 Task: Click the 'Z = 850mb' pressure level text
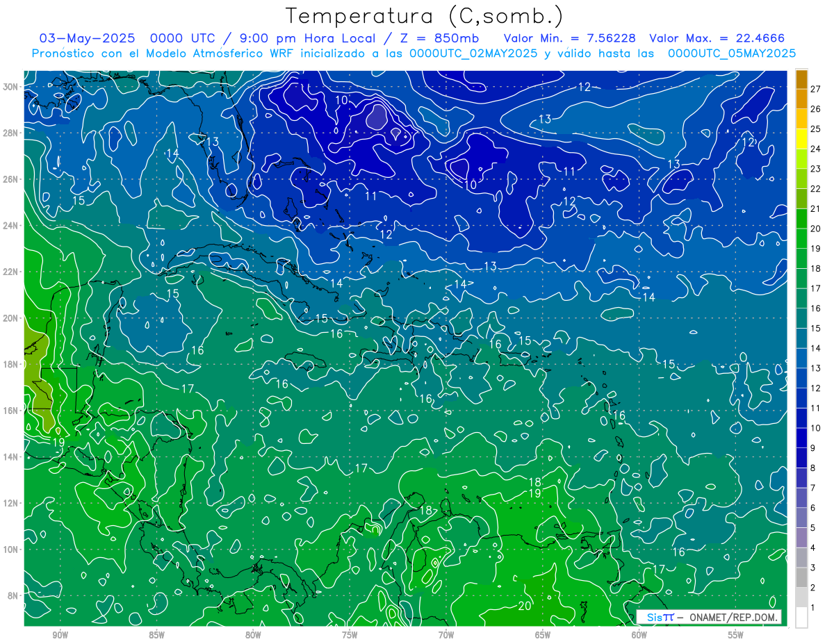[439, 38]
